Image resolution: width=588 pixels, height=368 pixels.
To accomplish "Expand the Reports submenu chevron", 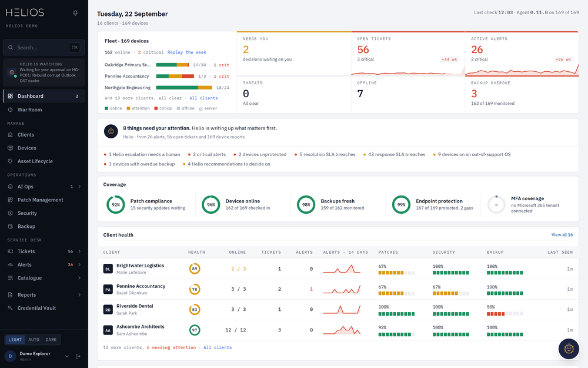I will pos(79,295).
